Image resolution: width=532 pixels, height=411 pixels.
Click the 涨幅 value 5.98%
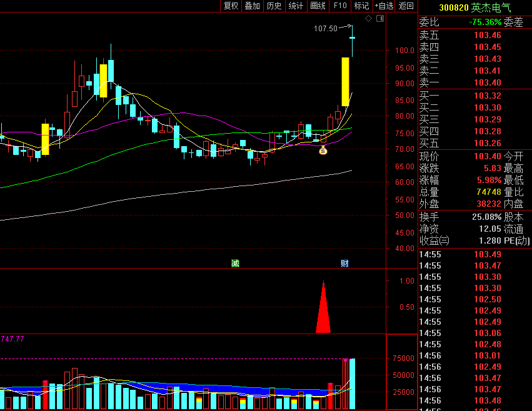[x=489, y=181]
